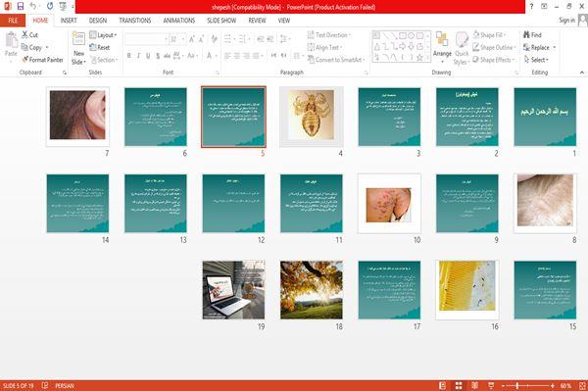Switch to the DESIGN tab
The height and width of the screenshot is (391, 588).
pos(98,21)
